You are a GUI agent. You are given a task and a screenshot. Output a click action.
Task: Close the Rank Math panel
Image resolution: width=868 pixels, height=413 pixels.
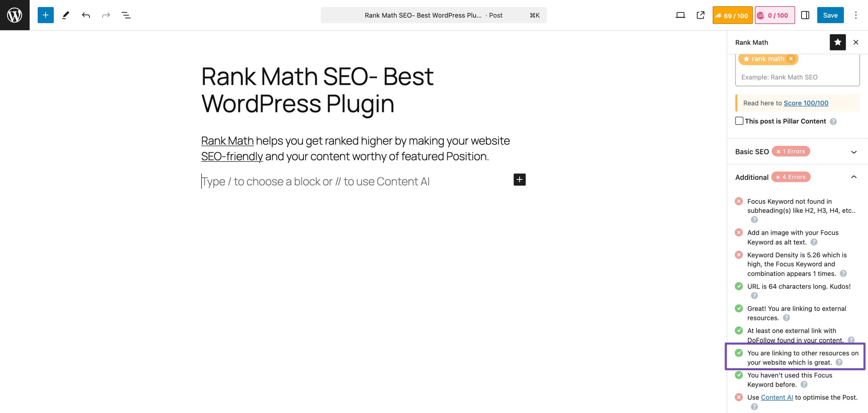pos(856,42)
